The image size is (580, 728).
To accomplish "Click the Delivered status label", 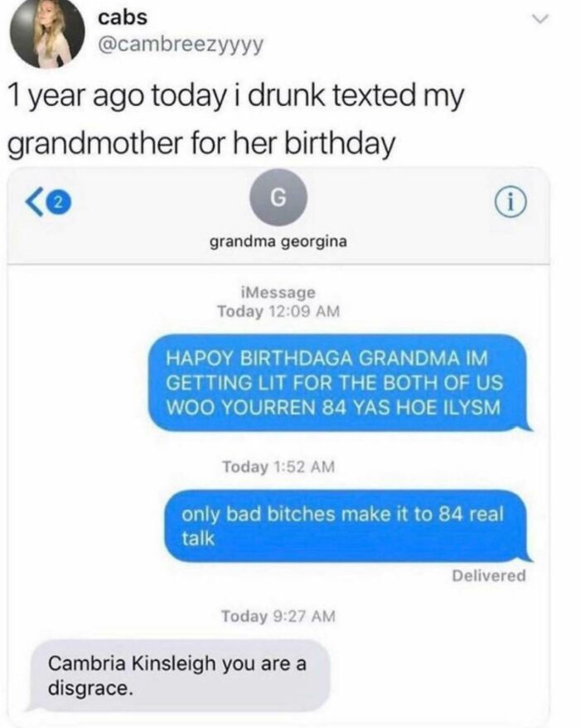I will [489, 576].
